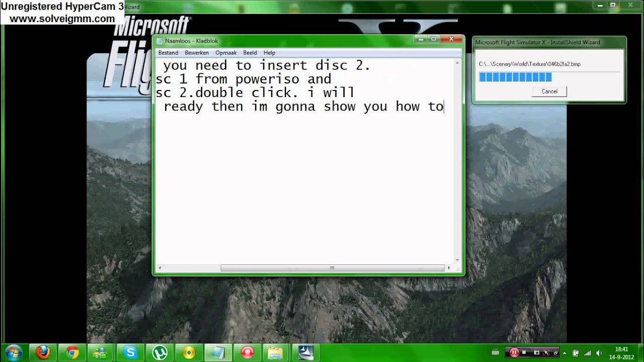This screenshot has height=362, width=644.
Task: Maximize the Kladblok window
Action: point(433,39)
